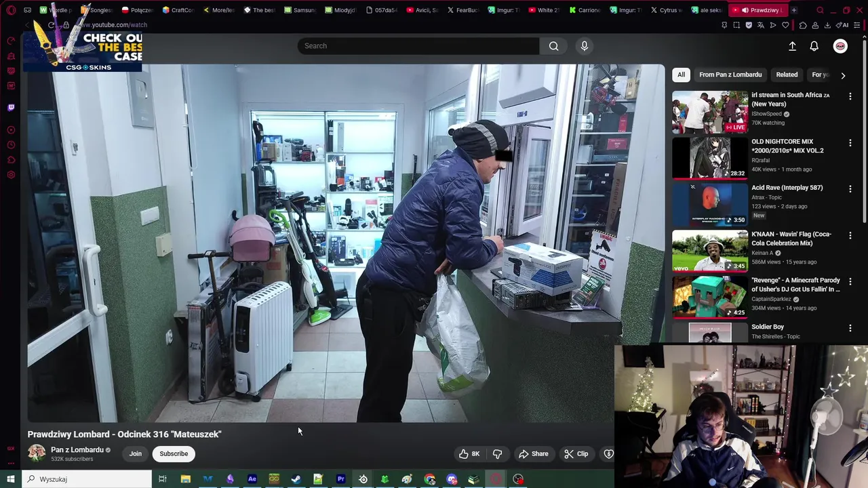Open Task View on taskbar

click(x=163, y=479)
